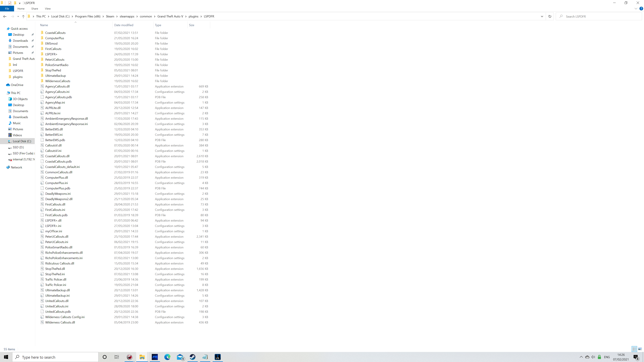Viewport: 644px width, 362px height.
Task: Open the Mail app taskbar icon
Action: coord(180,357)
